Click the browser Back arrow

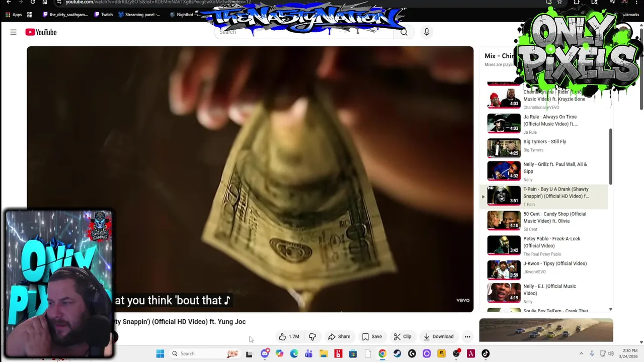point(9,2)
